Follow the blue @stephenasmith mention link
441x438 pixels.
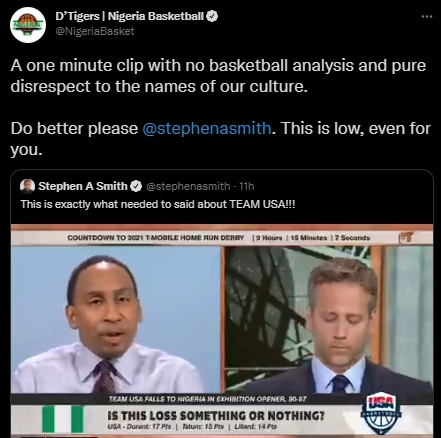coord(207,128)
